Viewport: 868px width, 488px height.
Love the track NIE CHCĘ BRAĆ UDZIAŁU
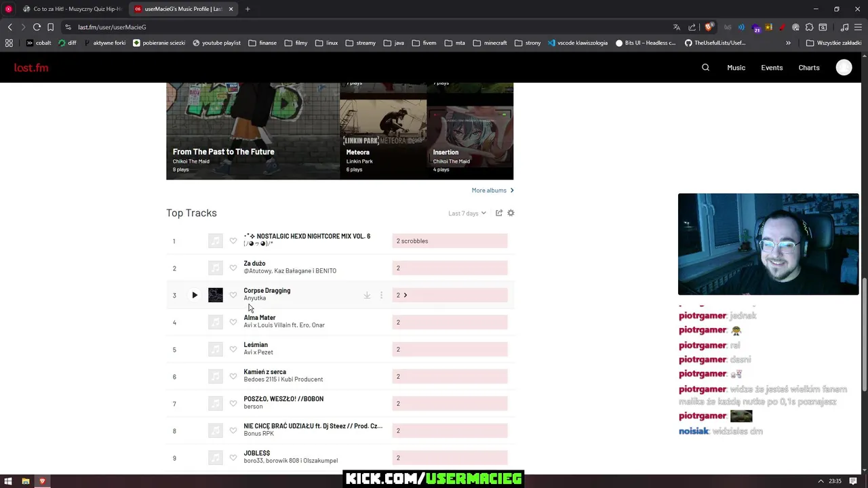coord(233,430)
